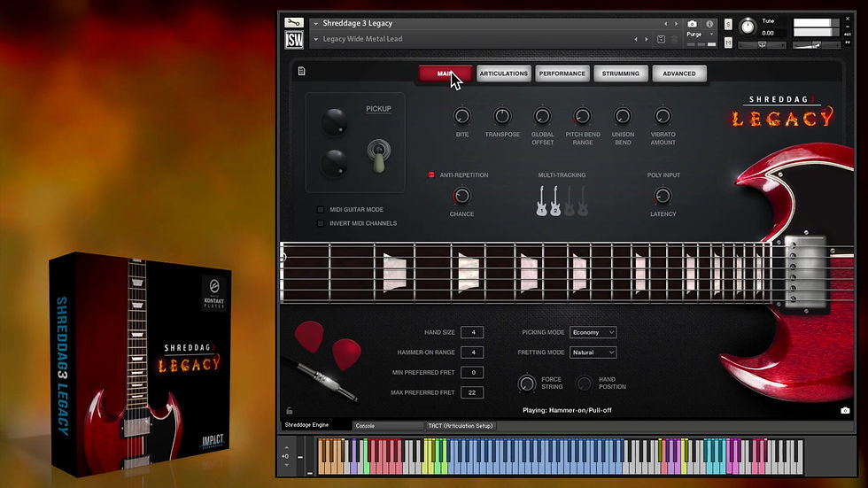Viewport: 868px width, 488px height.
Task: Select the second multi-tracking guitar icon
Action: (x=554, y=201)
